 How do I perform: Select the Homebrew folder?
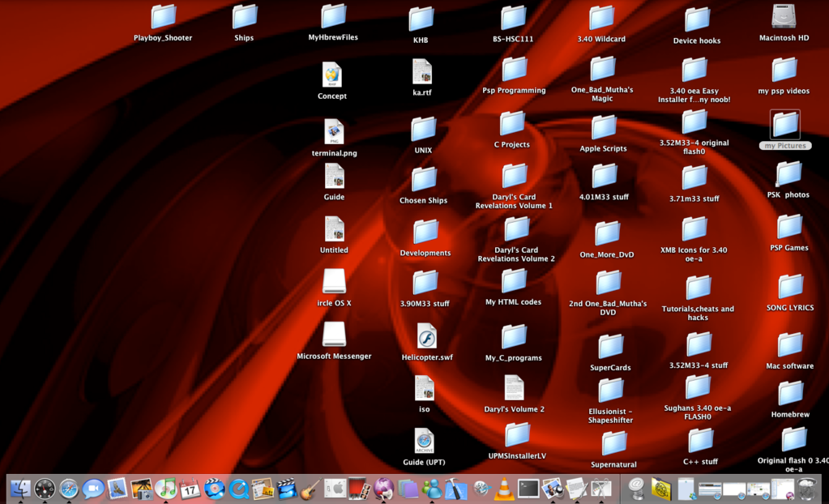tap(790, 393)
